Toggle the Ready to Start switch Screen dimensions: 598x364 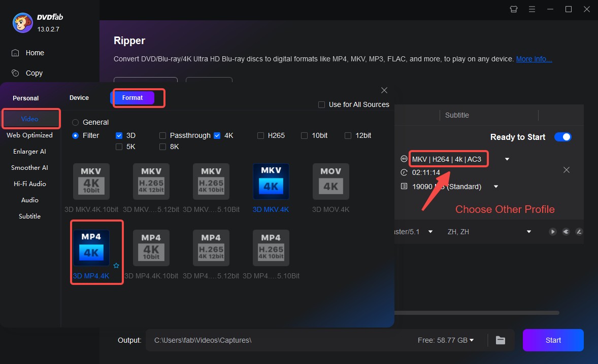(x=563, y=137)
